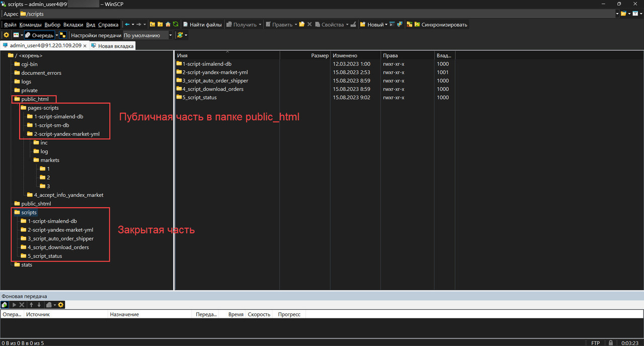Click the directory tree toggle icon after Очередь

(x=63, y=35)
